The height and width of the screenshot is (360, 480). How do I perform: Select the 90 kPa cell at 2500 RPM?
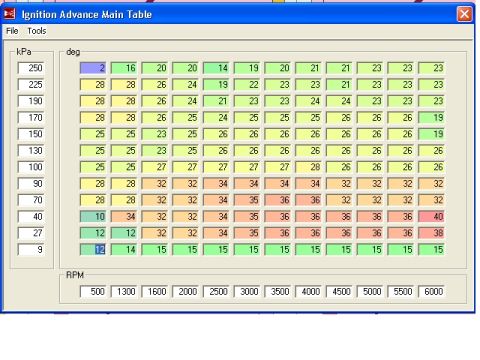point(216,183)
